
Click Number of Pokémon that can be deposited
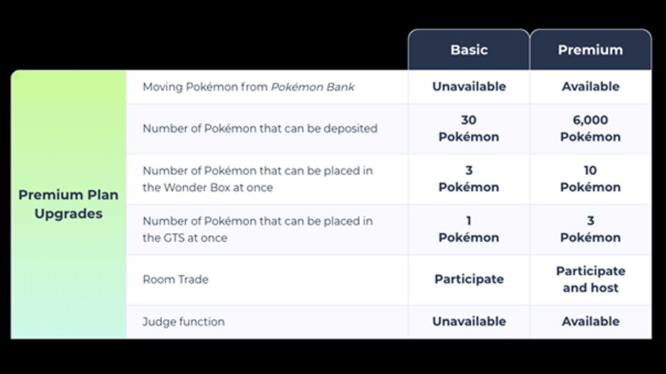click(x=260, y=129)
